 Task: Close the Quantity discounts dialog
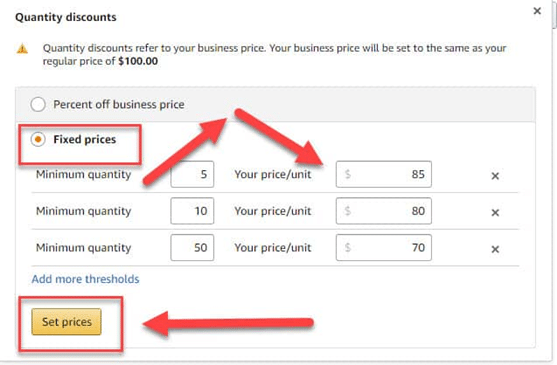click(537, 11)
